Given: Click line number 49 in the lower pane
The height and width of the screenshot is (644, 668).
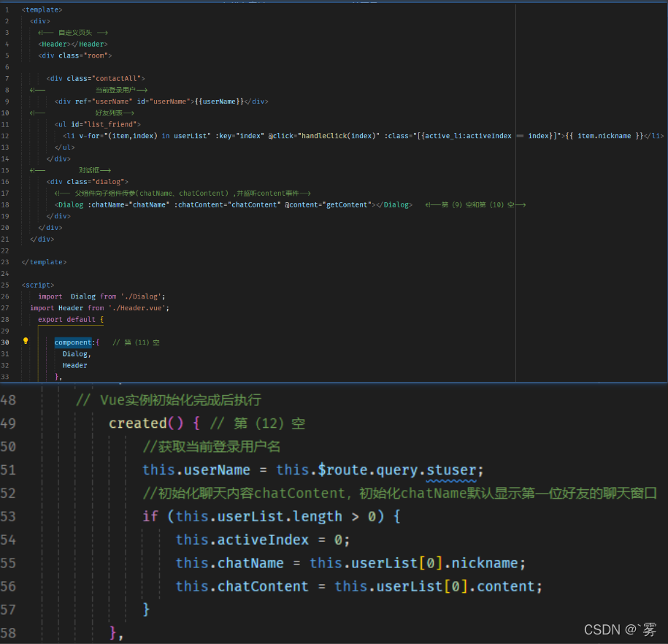Looking at the screenshot, I should [8, 423].
